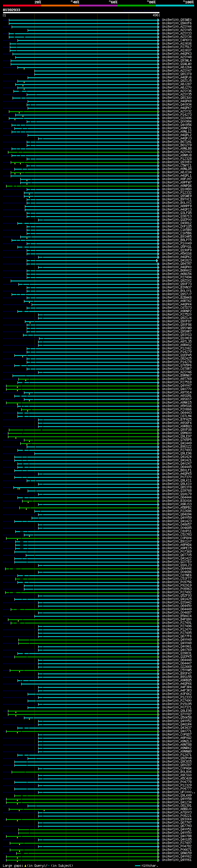Open hit UniRef100_Q9AXF6
Viewport: 197px width, 868px height.
[177, 23]
